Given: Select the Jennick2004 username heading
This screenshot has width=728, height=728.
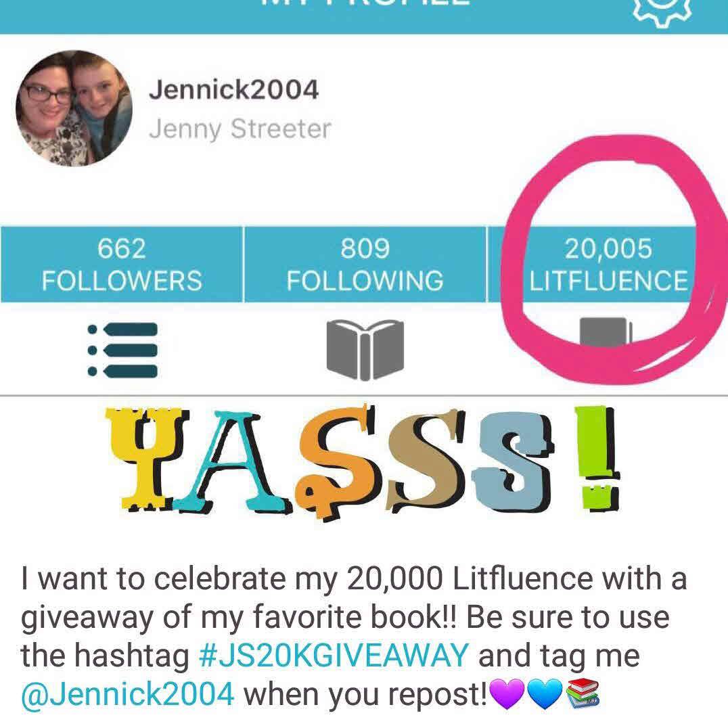Looking at the screenshot, I should tap(233, 89).
